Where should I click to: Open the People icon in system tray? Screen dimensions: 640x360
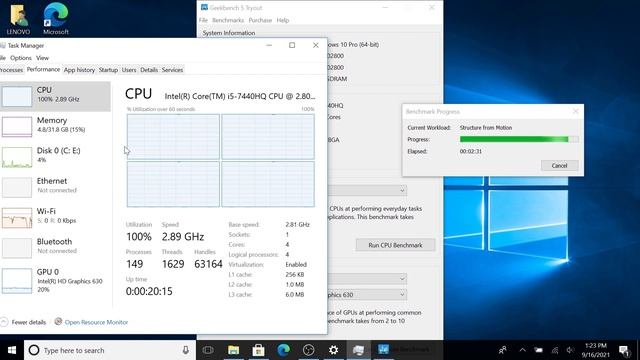pyautogui.click(x=502, y=350)
